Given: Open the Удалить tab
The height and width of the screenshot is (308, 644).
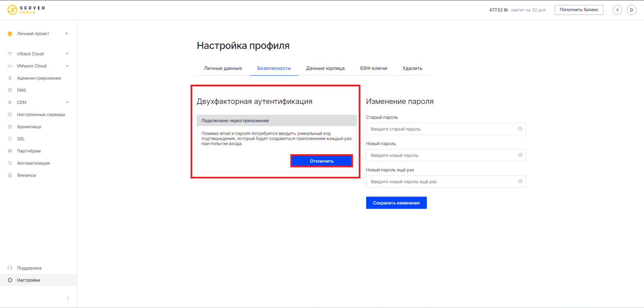Looking at the screenshot, I should click(x=412, y=68).
